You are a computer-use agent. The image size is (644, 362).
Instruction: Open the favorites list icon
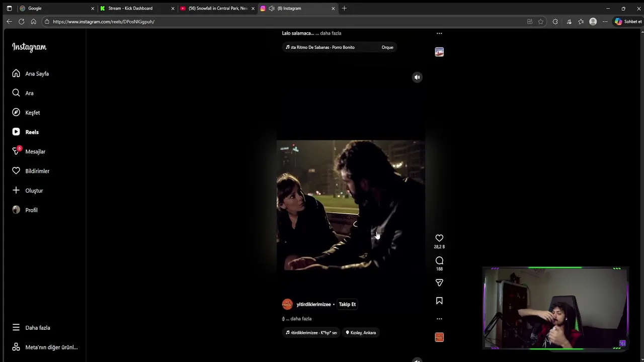581,22
